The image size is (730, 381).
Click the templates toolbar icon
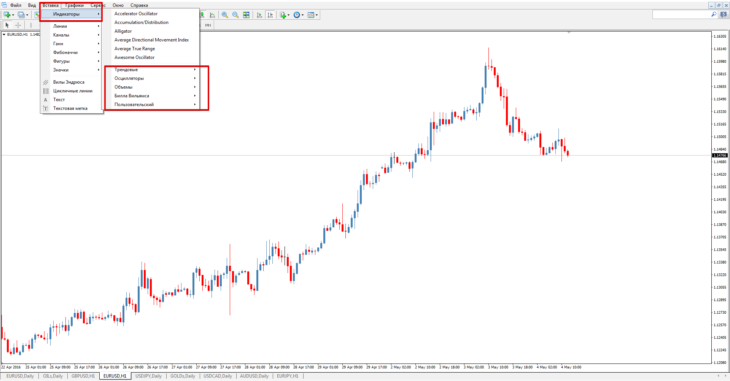point(311,15)
